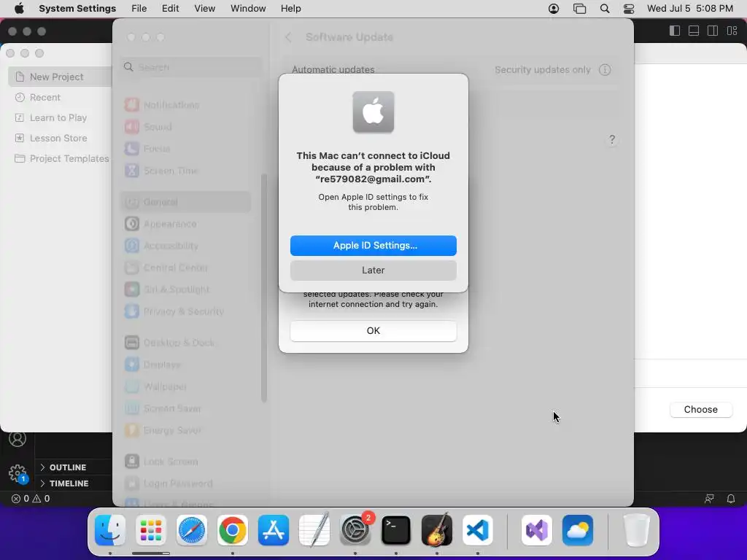Viewport: 747px width, 560px height.
Task: Open the Window menu
Action: (248, 9)
